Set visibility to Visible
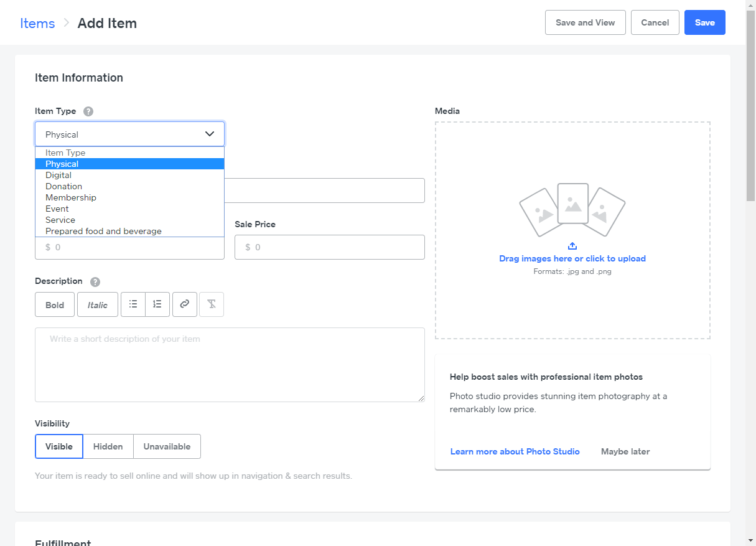Screen dimensions: 756x546 tap(59, 446)
